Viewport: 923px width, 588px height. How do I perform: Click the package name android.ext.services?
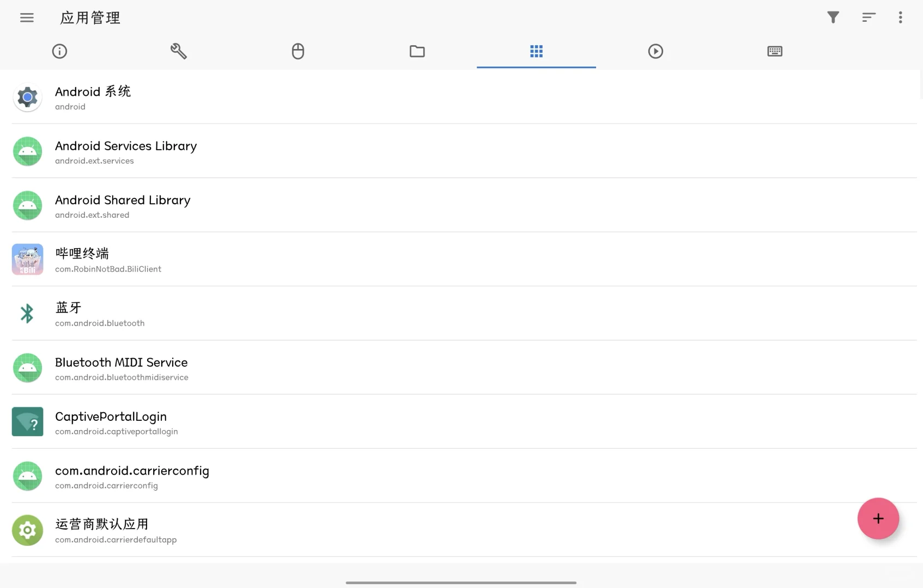[94, 161]
